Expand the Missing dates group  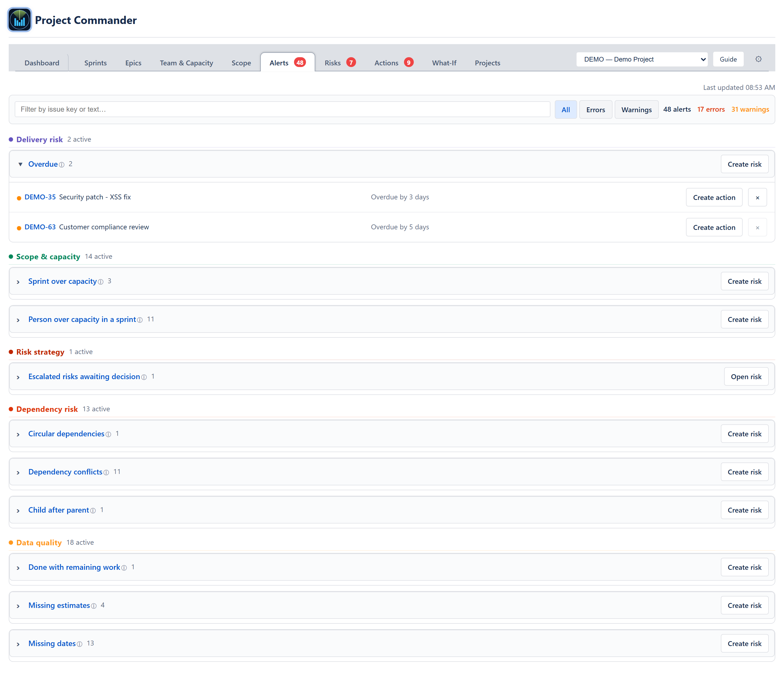[x=18, y=644]
